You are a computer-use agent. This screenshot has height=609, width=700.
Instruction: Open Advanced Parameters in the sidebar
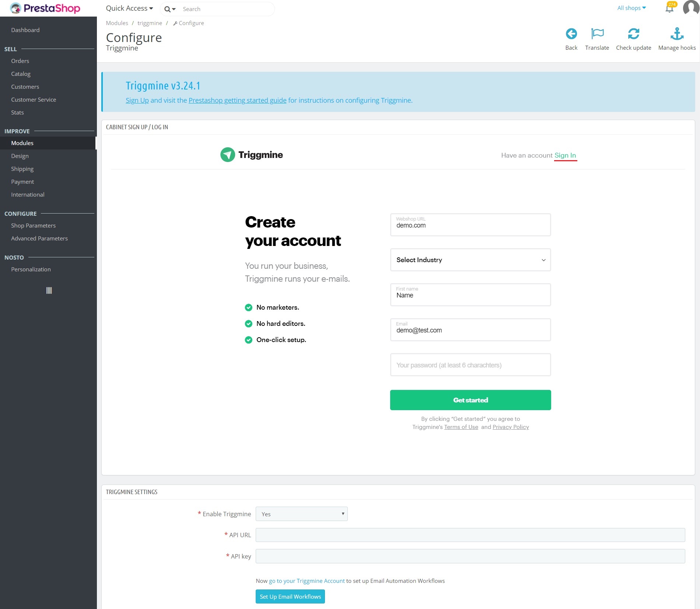[39, 238]
